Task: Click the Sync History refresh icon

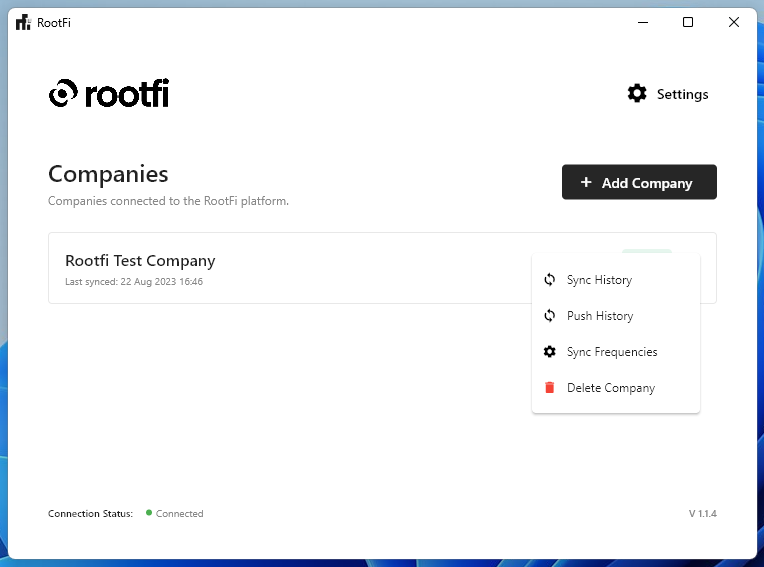Action: click(x=550, y=280)
